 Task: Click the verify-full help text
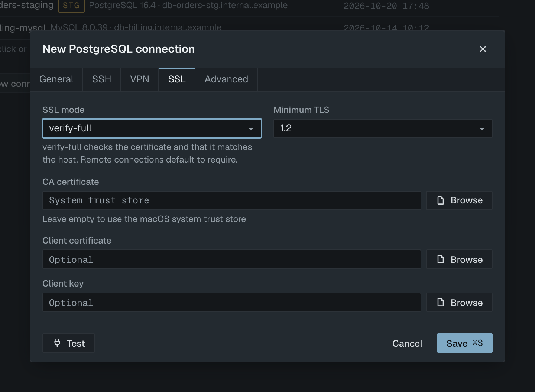point(147,153)
